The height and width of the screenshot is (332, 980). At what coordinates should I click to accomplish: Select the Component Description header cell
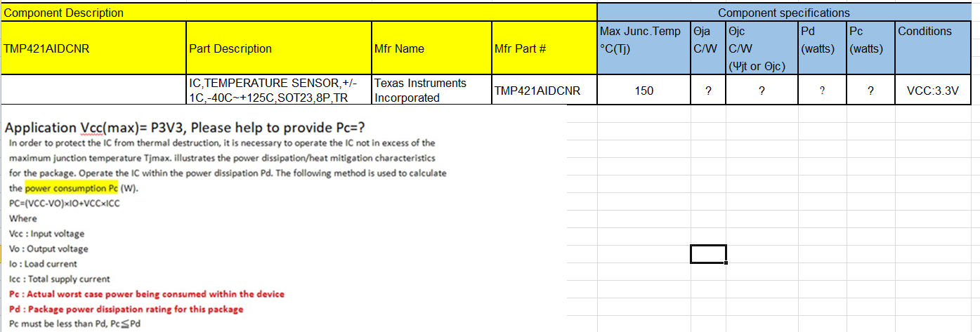[x=299, y=13]
